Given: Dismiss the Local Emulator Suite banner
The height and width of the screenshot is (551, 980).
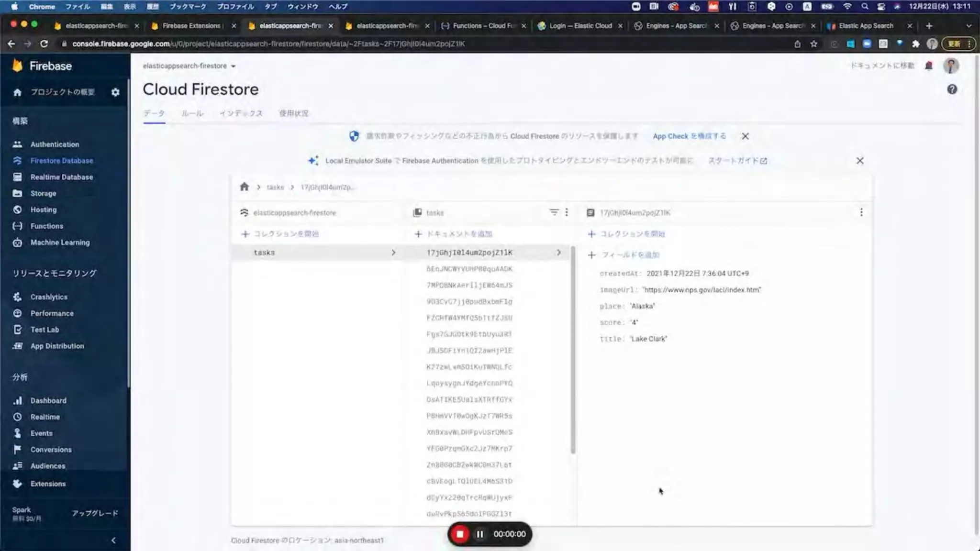Looking at the screenshot, I should 859,161.
